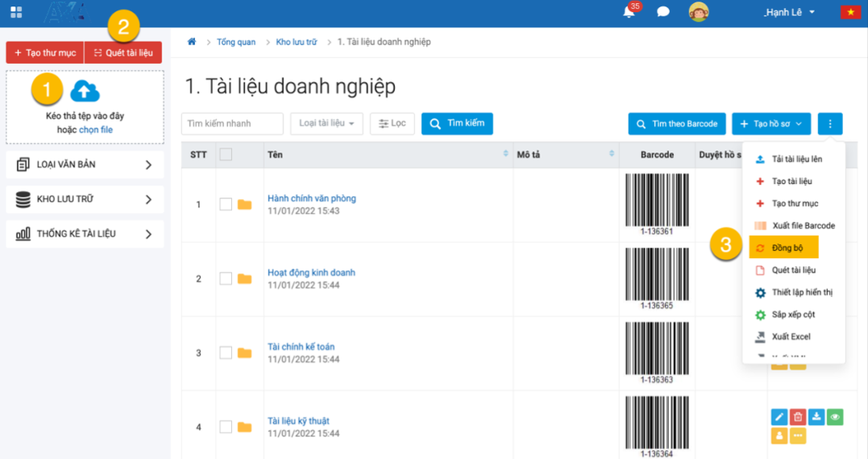Check the Tài chính kế toán row checkbox

(226, 353)
